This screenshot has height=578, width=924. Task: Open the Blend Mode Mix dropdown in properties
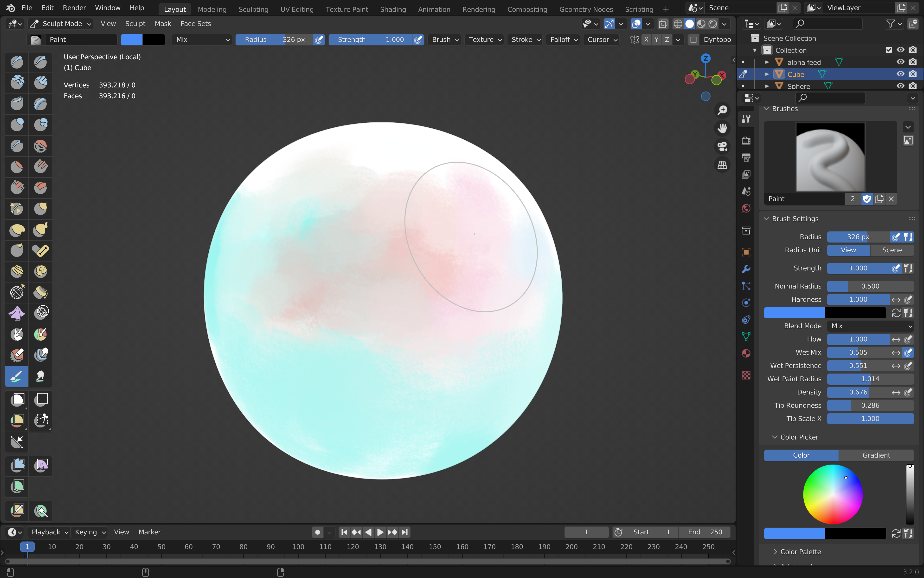click(870, 326)
